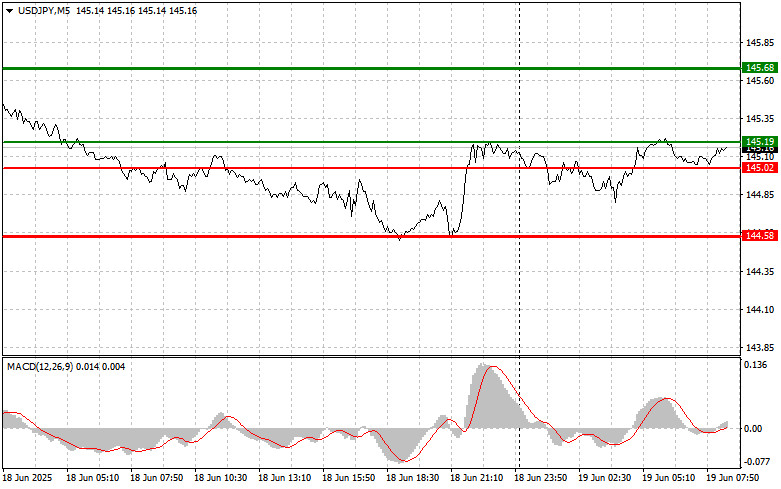Select the thin red line at 145.02
781x489 pixels.
point(300,168)
